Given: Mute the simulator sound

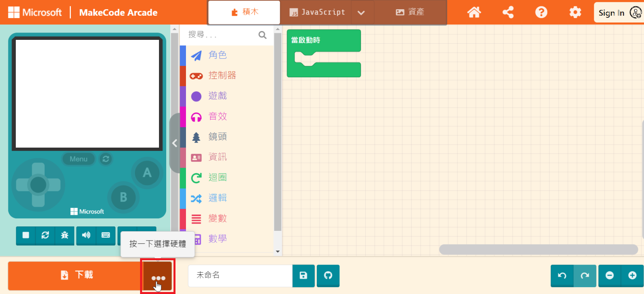Looking at the screenshot, I should [86, 235].
